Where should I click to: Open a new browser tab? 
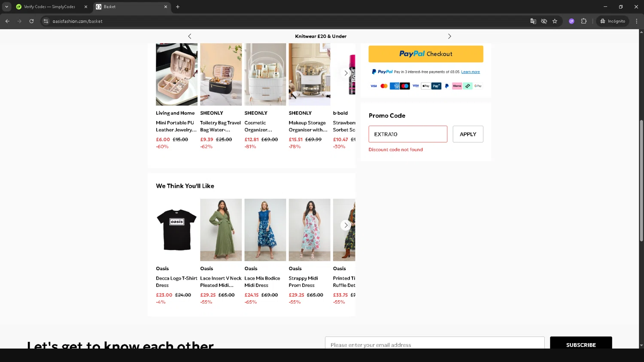click(178, 7)
